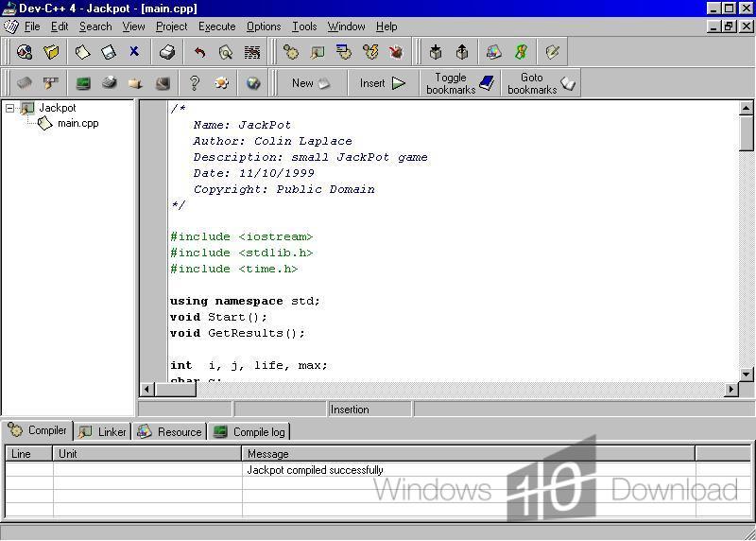Click the 'Jackpot compiled successfully' message row
The width and height of the screenshot is (756, 541).
tap(378, 470)
